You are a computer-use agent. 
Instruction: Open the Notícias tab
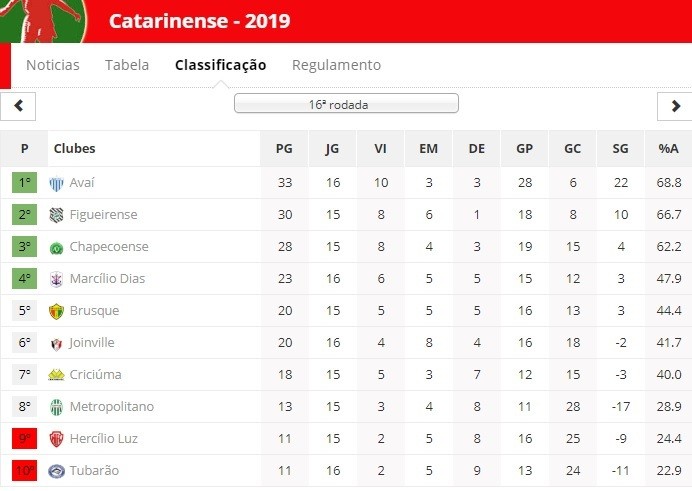tap(53, 65)
